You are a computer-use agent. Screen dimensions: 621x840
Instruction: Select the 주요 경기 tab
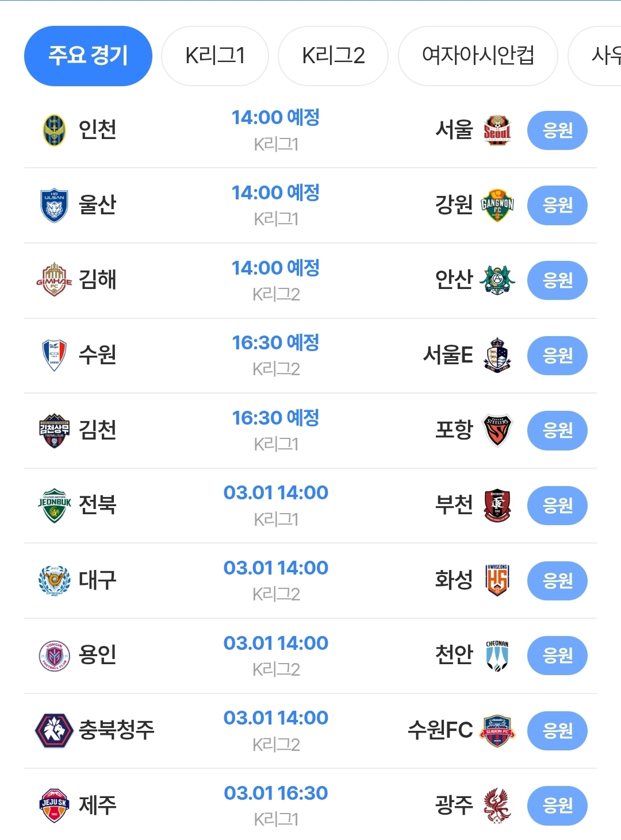(x=88, y=56)
